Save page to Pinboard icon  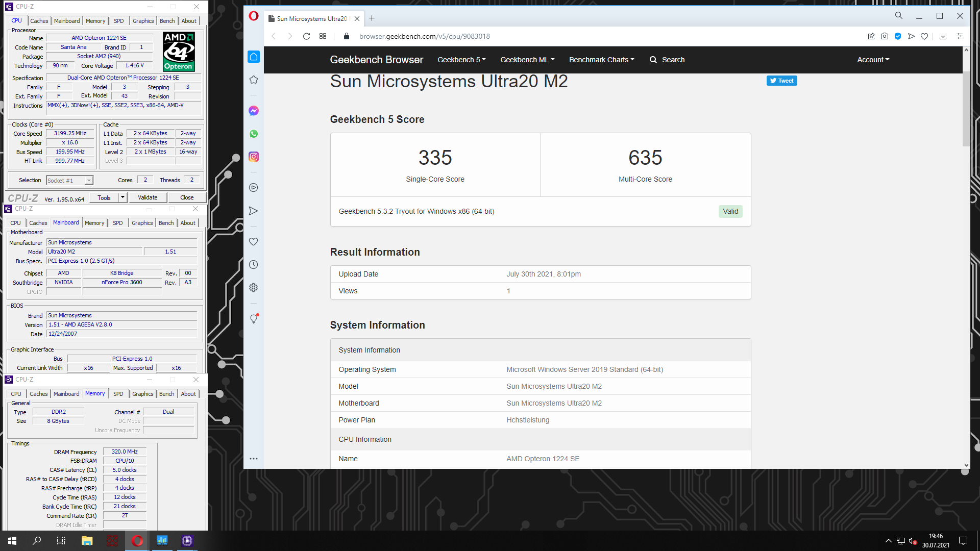click(x=871, y=36)
